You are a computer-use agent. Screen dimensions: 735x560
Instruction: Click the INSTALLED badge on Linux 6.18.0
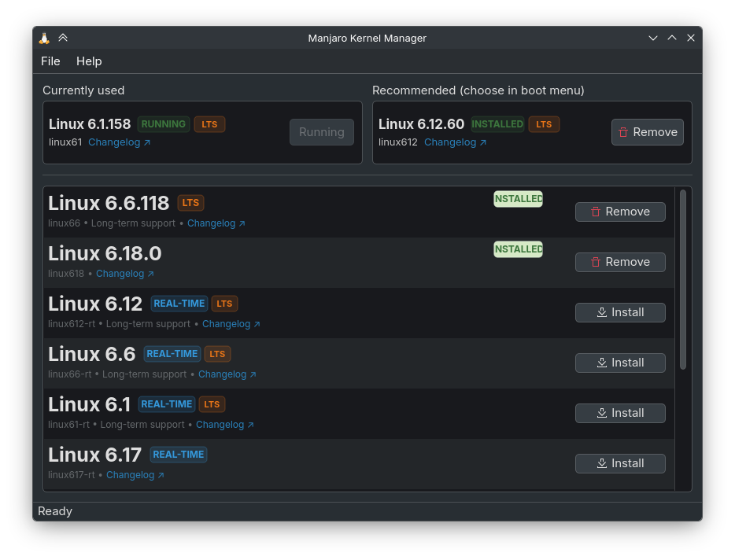point(518,249)
